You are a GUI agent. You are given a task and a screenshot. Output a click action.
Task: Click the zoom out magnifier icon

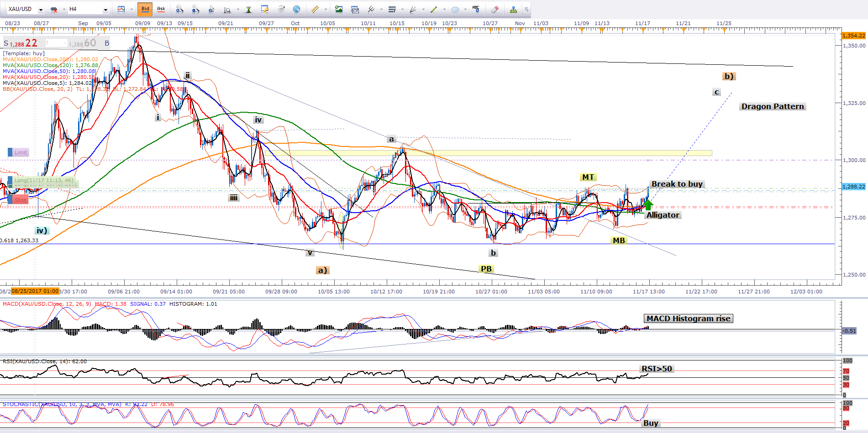point(195,9)
